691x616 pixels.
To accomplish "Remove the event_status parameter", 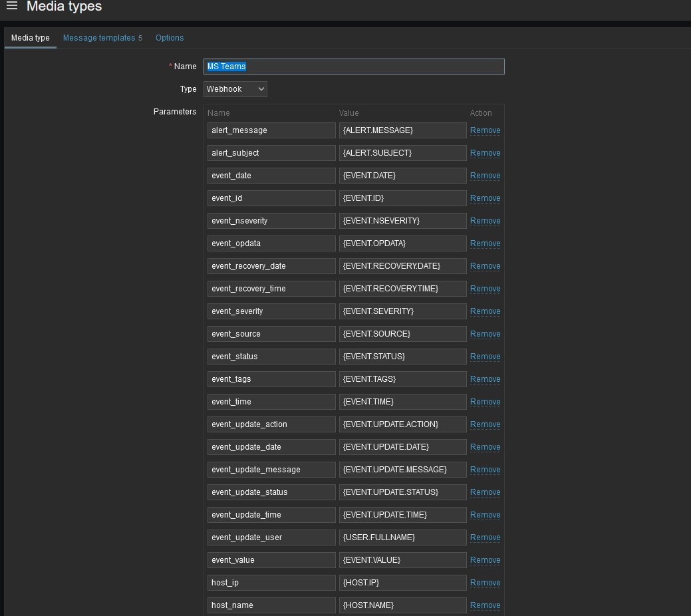I will [x=485, y=357].
